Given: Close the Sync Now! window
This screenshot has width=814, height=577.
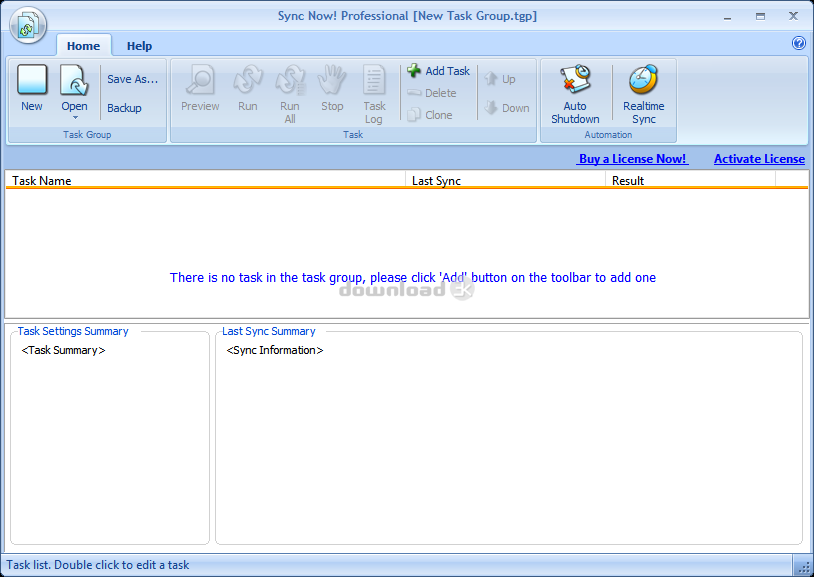Looking at the screenshot, I should pyautogui.click(x=793, y=16).
